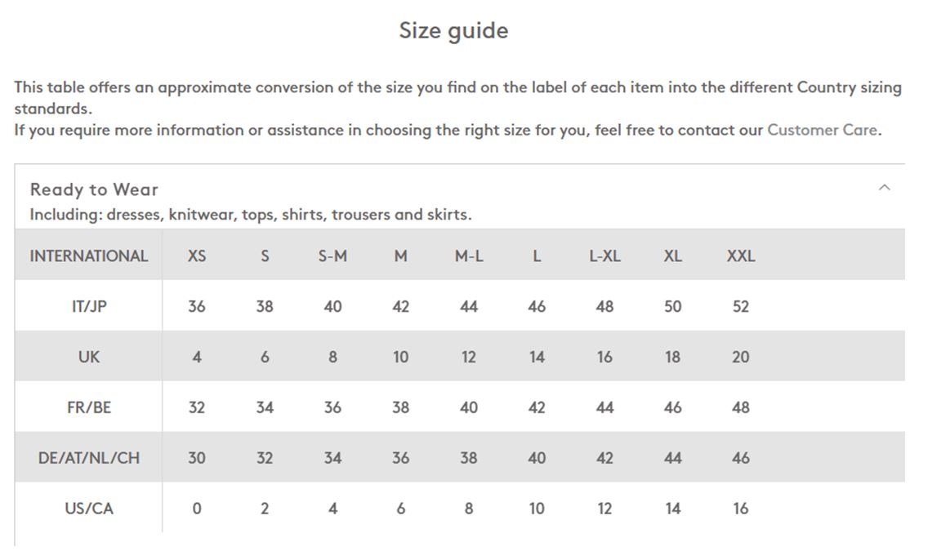The width and height of the screenshot is (928, 560).
Task: Select the US/CA row label
Action: click(89, 509)
